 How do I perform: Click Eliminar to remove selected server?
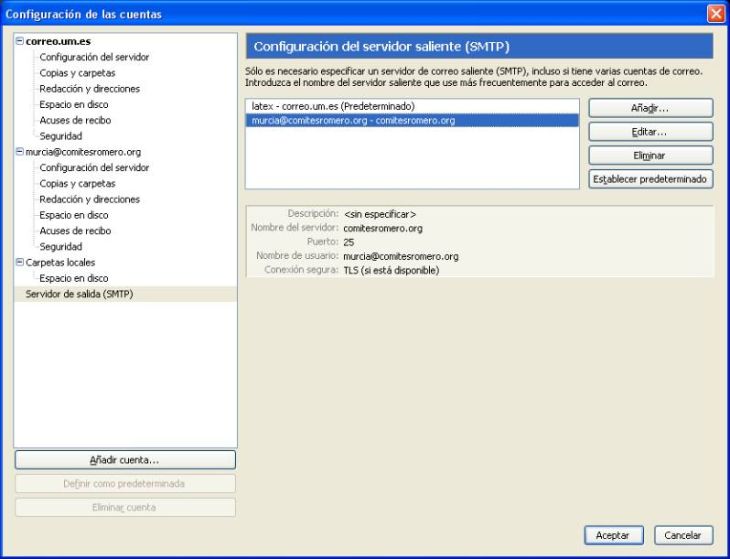650,156
